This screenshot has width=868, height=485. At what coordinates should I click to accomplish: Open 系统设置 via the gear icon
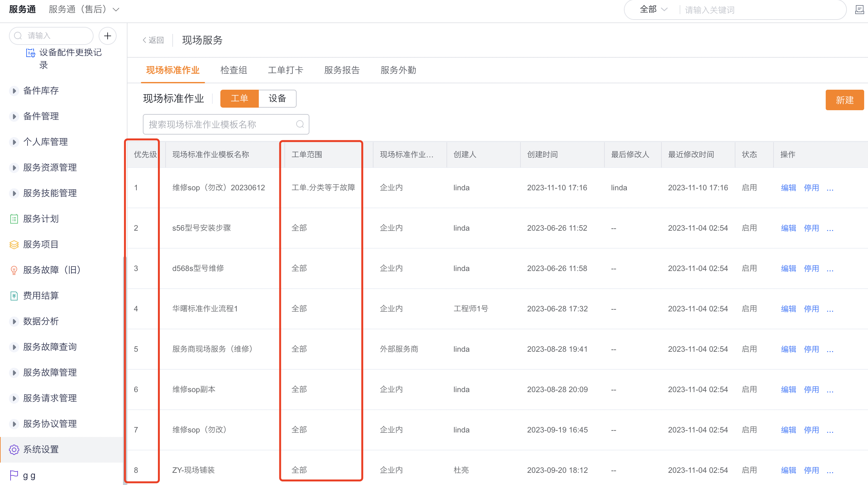coord(14,450)
